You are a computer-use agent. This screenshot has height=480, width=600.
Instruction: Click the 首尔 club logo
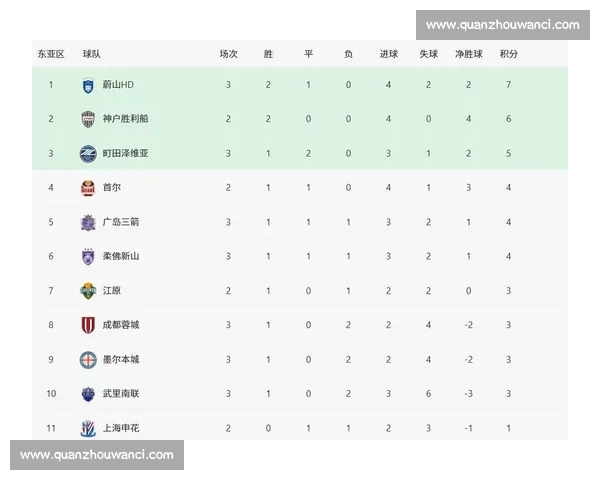(88, 187)
